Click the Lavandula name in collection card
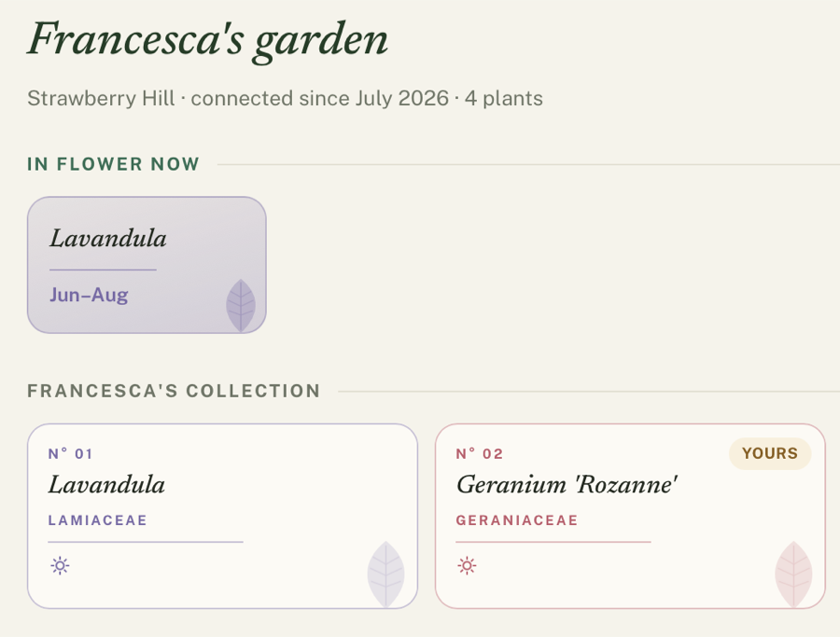The height and width of the screenshot is (637, 840). click(x=106, y=485)
